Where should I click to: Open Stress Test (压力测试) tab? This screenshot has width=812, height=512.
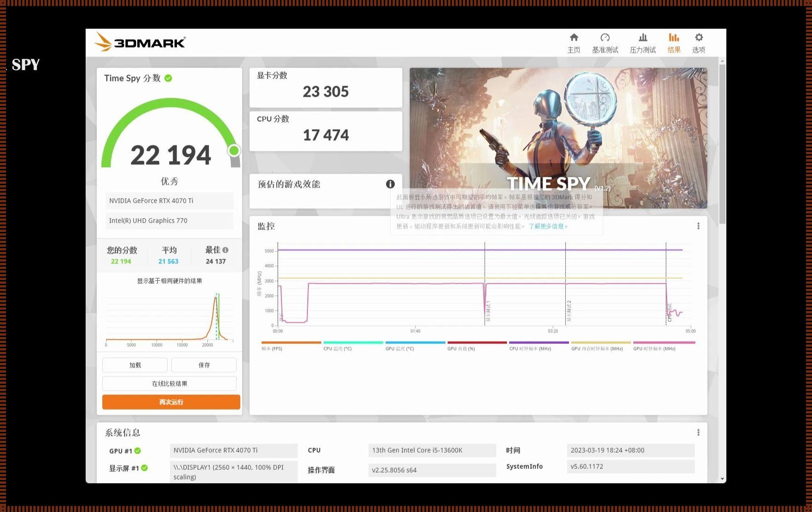[643, 43]
